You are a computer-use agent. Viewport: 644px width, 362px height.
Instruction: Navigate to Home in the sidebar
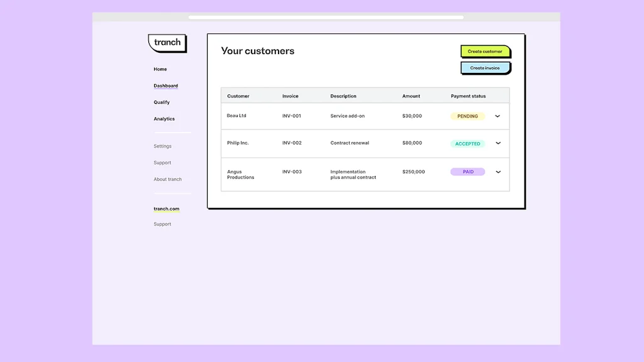pos(160,69)
